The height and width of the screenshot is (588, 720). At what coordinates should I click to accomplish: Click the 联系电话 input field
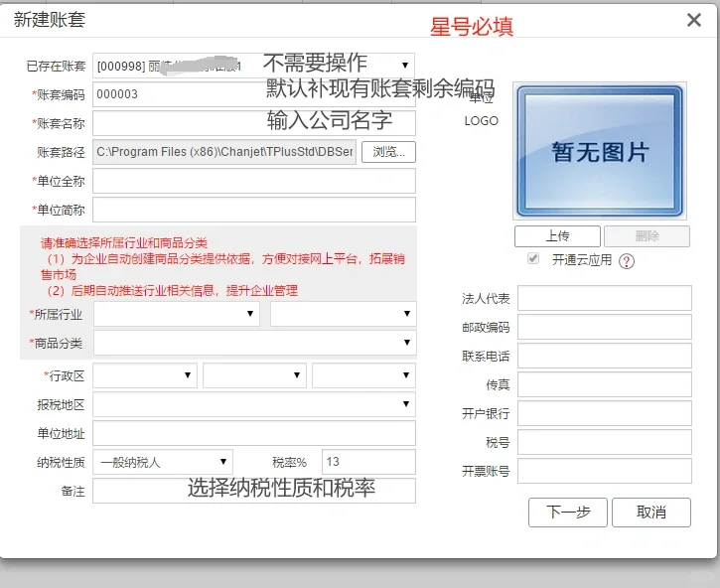[x=605, y=356]
